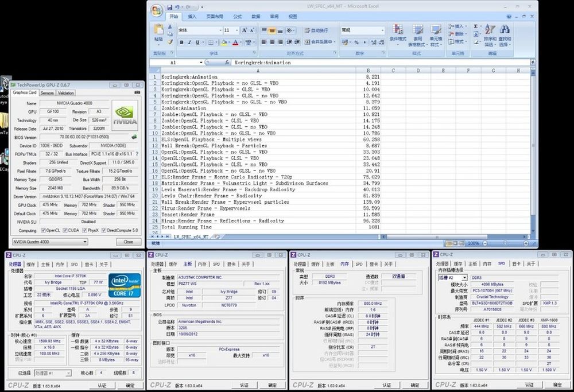Activate the Format Painter brush
The image size is (574, 392).
(170, 42)
